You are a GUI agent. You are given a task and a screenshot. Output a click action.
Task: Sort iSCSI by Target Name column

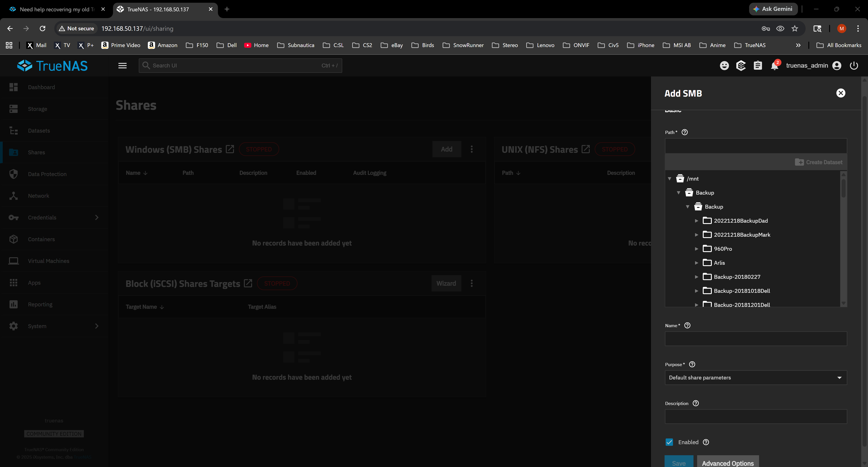pyautogui.click(x=145, y=307)
